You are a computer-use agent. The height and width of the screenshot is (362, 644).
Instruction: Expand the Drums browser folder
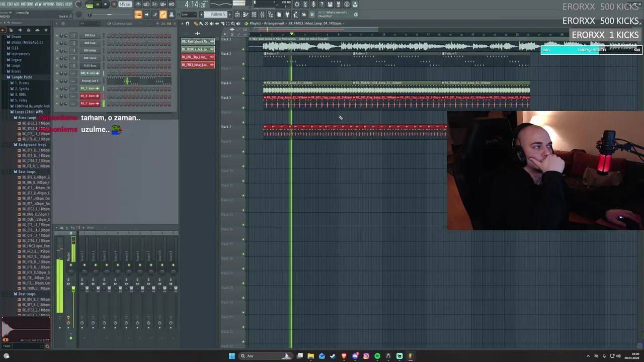[16, 37]
